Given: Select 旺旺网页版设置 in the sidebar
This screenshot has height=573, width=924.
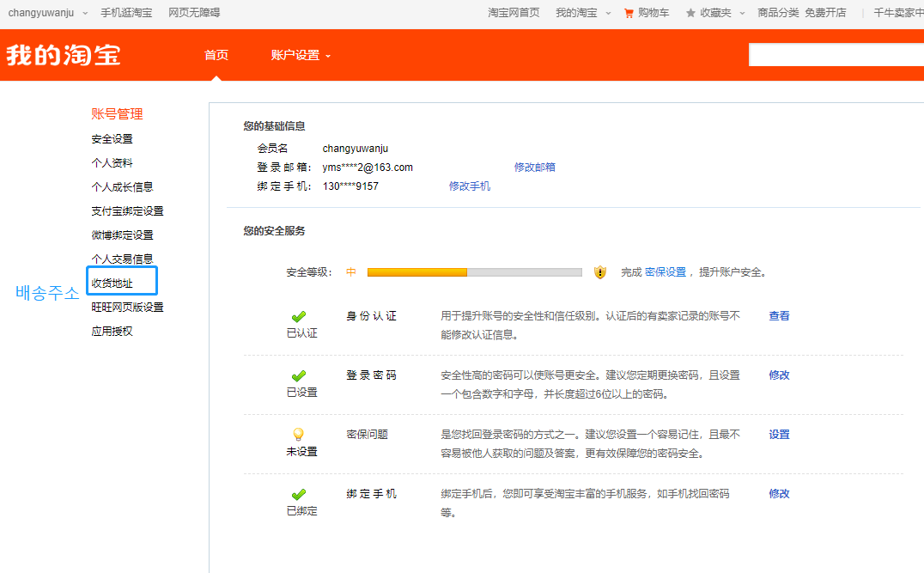Looking at the screenshot, I should 127,308.
